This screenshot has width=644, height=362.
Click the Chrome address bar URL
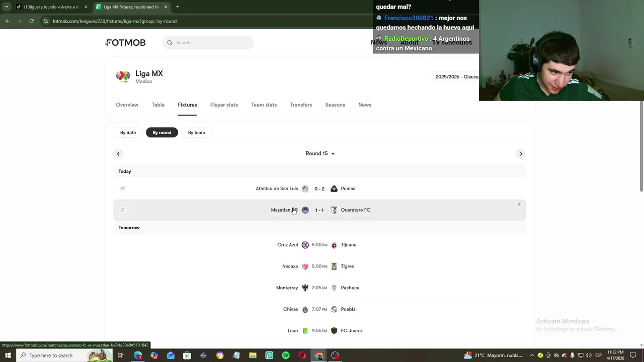pyautogui.click(x=114, y=21)
